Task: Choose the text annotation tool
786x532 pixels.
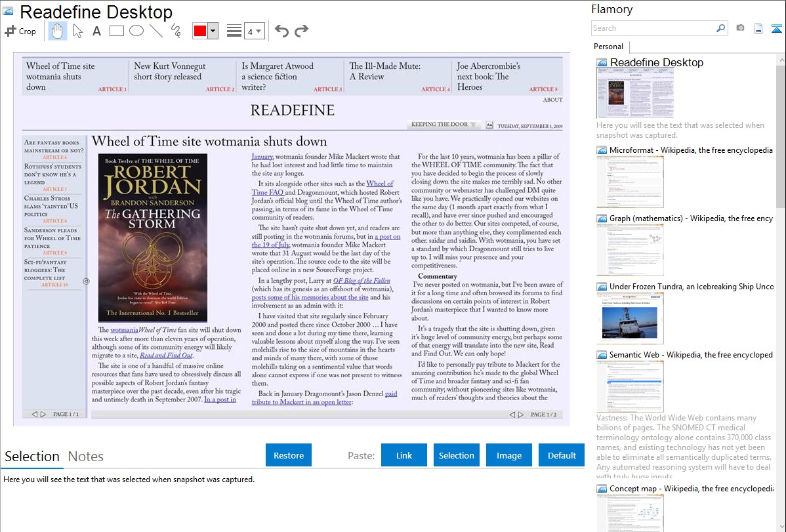Action: point(96,31)
